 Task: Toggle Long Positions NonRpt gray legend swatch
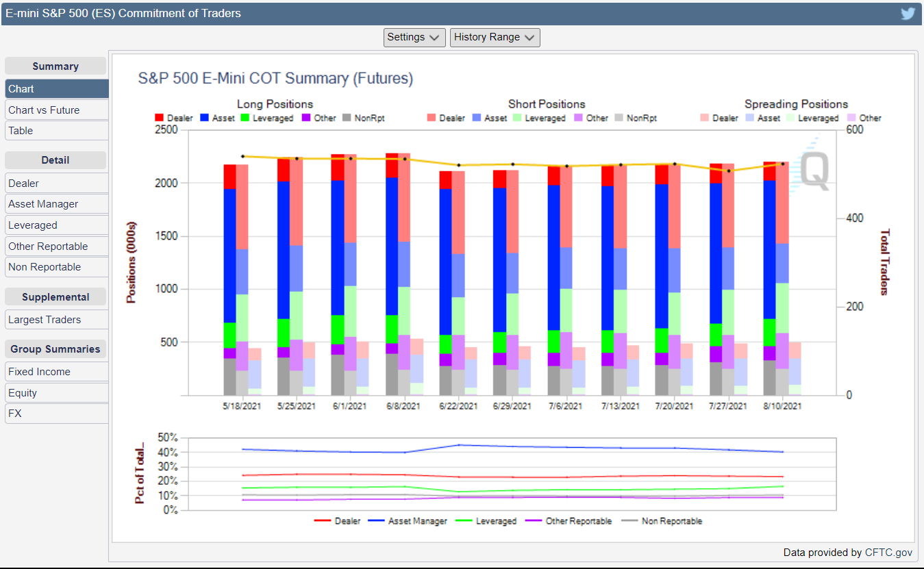pos(346,118)
